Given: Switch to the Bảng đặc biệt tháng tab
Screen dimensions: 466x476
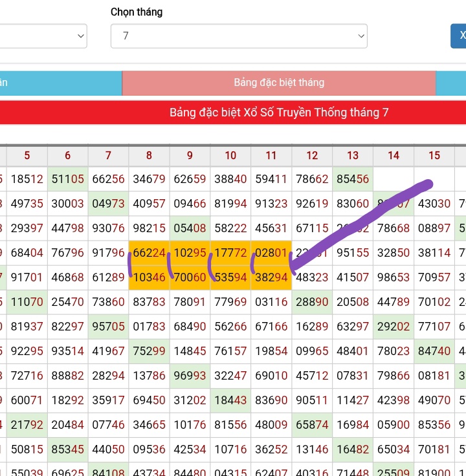Looking at the screenshot, I should click(x=278, y=83).
